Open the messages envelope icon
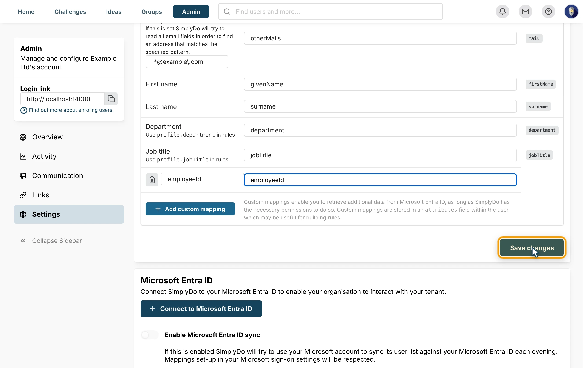 click(525, 11)
